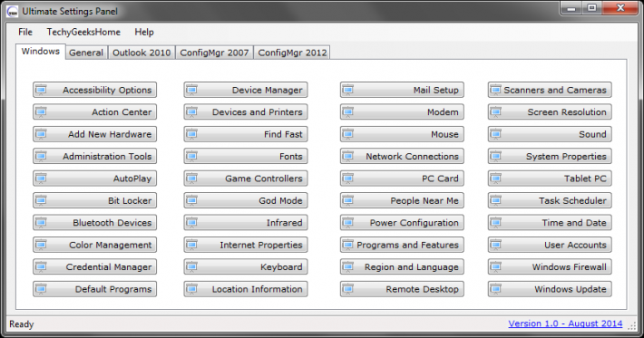Click the icon on Windows Firewall button
The height and width of the screenshot is (338, 644).
496,267
